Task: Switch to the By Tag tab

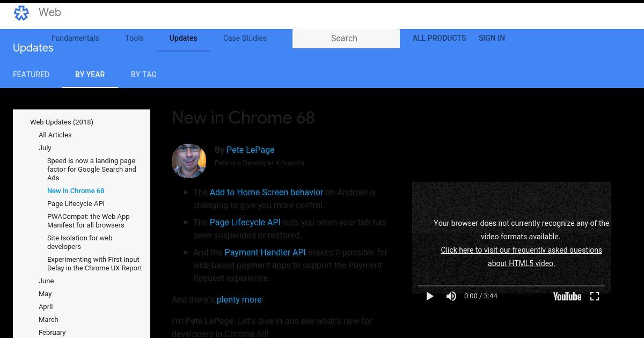Action: pos(144,75)
